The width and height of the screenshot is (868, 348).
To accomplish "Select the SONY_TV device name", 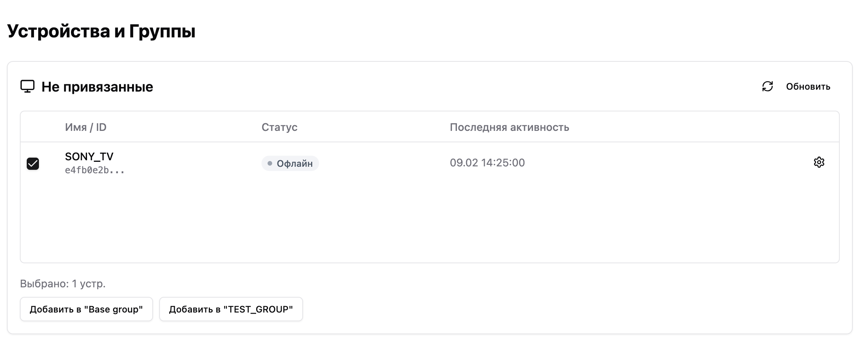I will click(89, 156).
